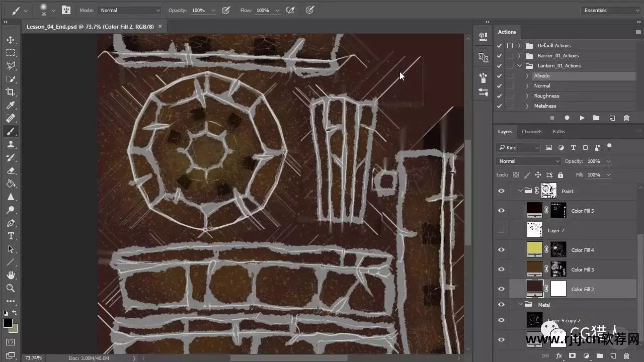
Task: Select the Eyedropper tool
Action: click(11, 105)
